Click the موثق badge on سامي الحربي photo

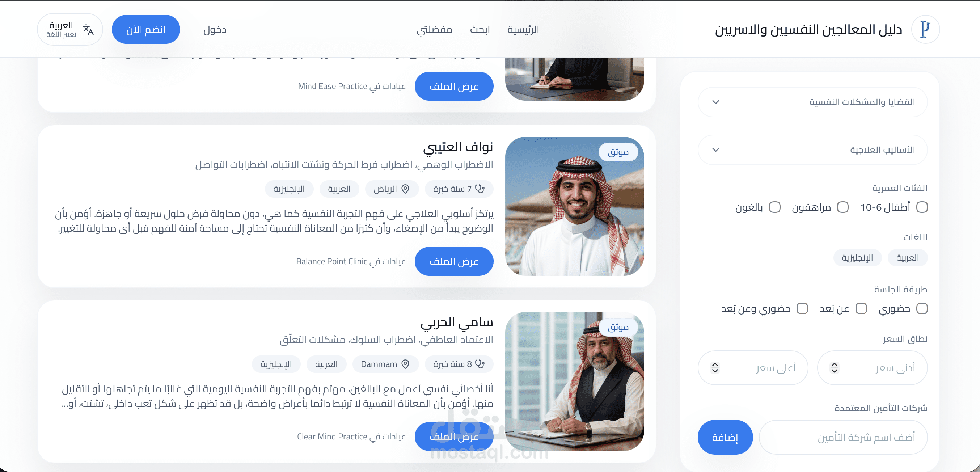tap(618, 327)
